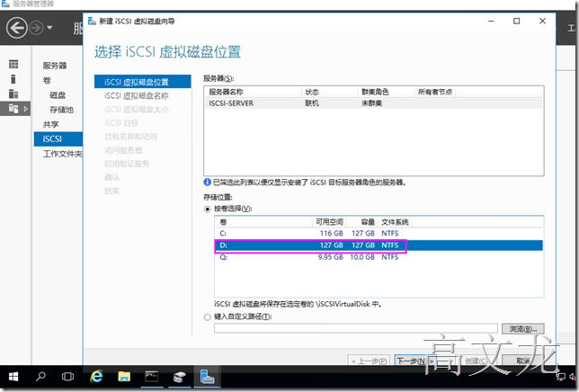Open the server tool taskbar icon
Image resolution: width=579 pixels, height=392 pixels.
(x=180, y=377)
